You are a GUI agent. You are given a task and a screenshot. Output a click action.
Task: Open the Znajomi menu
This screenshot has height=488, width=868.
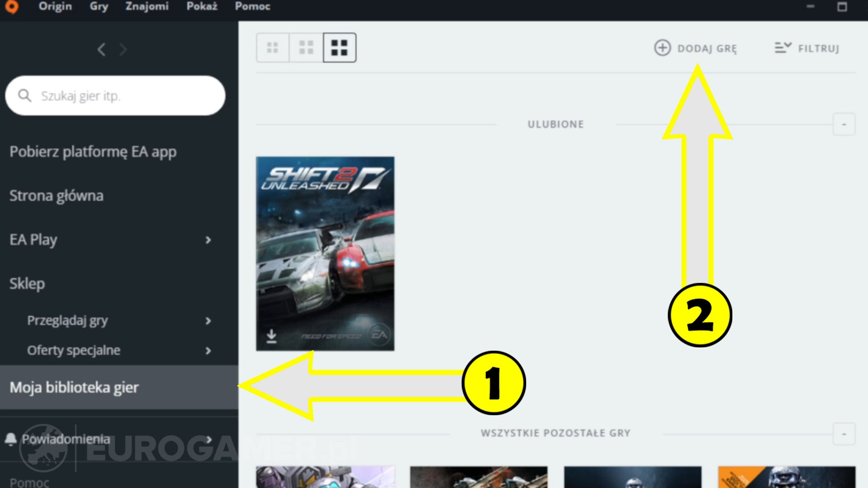pyautogui.click(x=147, y=6)
